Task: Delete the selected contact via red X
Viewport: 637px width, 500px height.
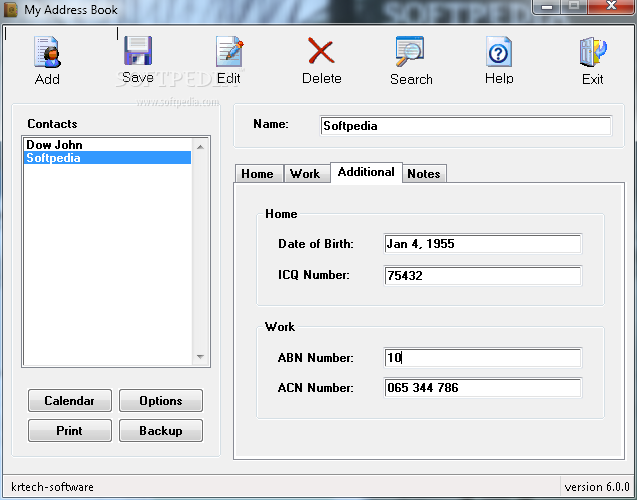Action: pos(321,51)
